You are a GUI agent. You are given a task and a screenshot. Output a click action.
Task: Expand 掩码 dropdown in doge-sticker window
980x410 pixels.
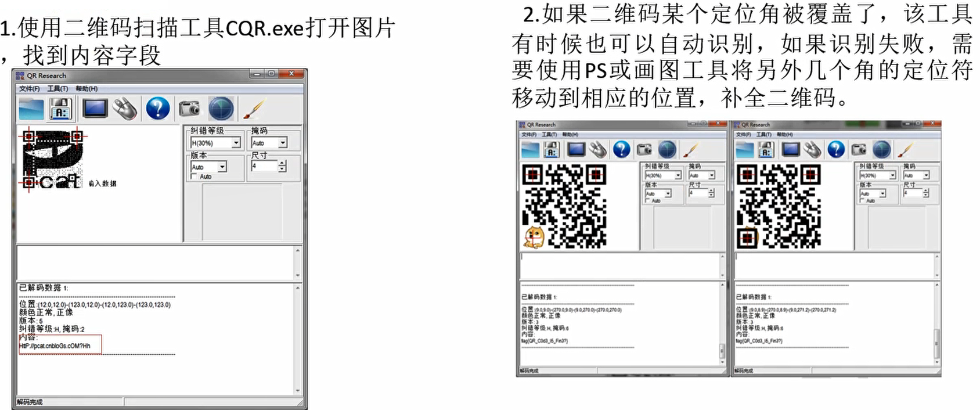tap(712, 175)
